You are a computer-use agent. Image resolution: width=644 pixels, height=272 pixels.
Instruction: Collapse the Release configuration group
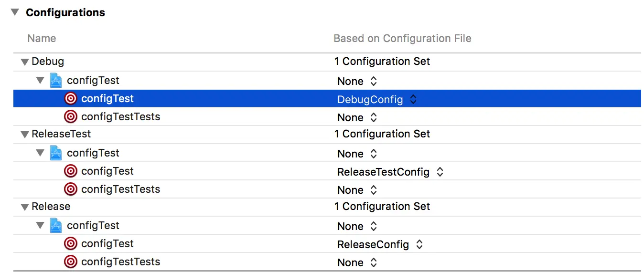pos(25,207)
